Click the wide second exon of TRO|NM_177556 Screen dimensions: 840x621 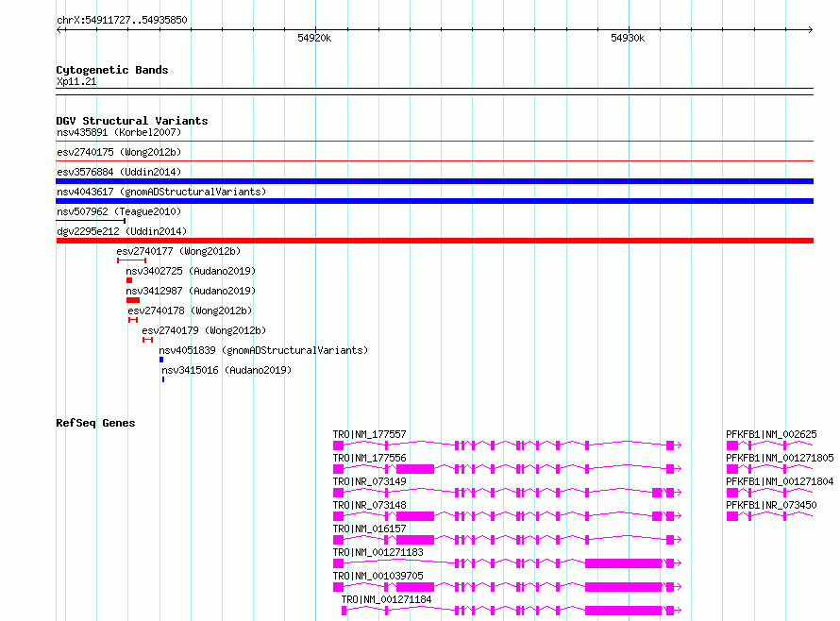click(x=415, y=469)
